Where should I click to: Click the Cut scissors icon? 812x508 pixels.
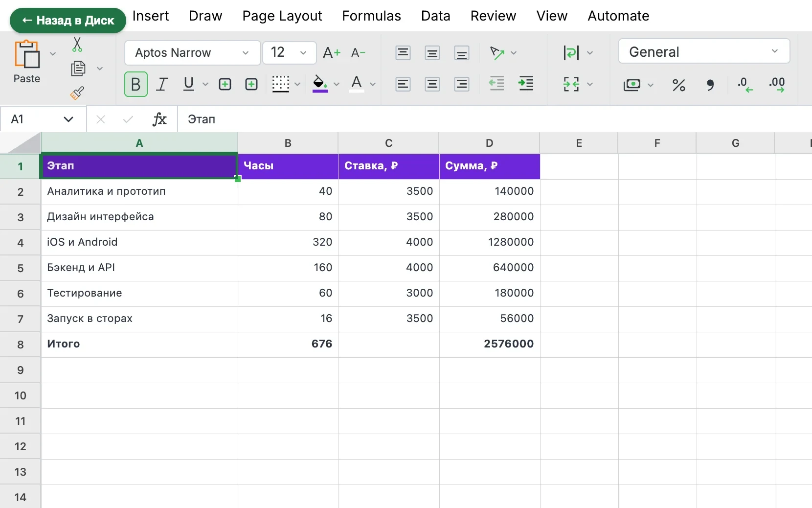[77, 45]
